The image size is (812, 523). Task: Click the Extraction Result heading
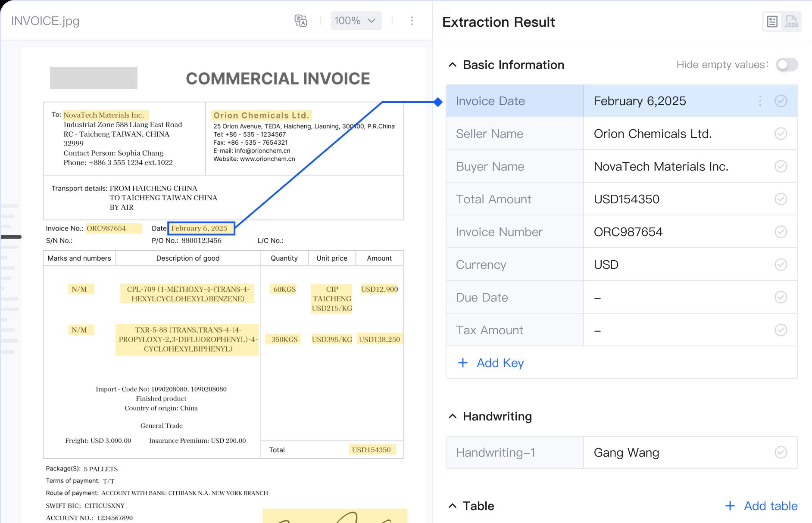(x=498, y=22)
